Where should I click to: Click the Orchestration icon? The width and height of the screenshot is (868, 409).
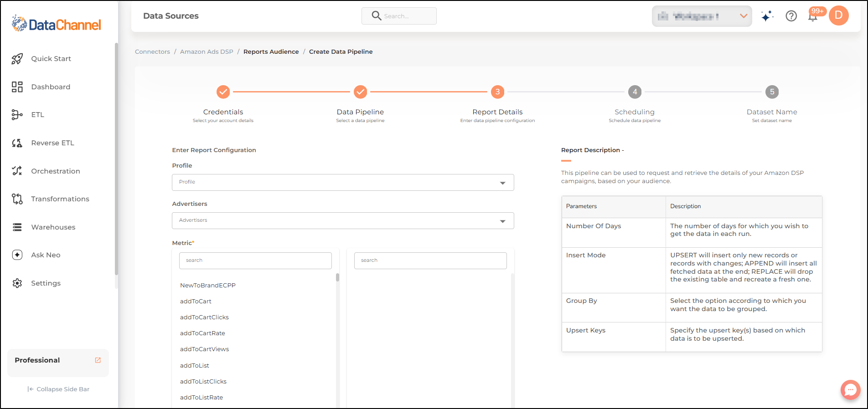point(17,171)
